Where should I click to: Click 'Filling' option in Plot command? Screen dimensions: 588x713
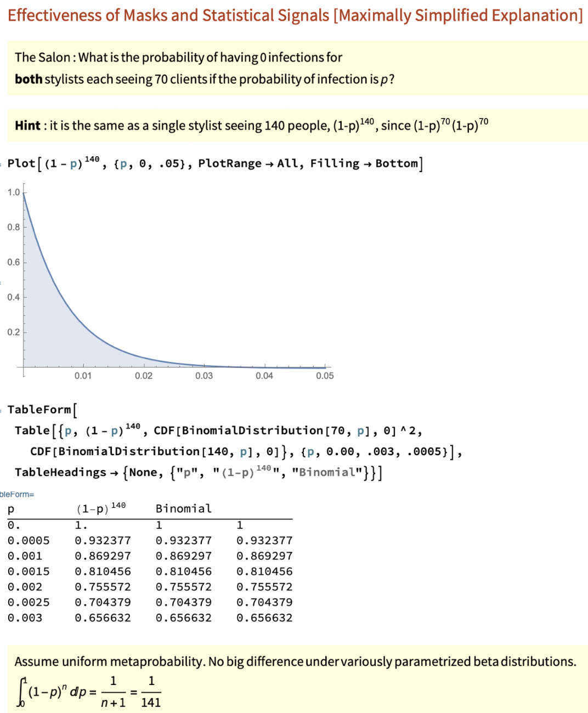click(335, 163)
